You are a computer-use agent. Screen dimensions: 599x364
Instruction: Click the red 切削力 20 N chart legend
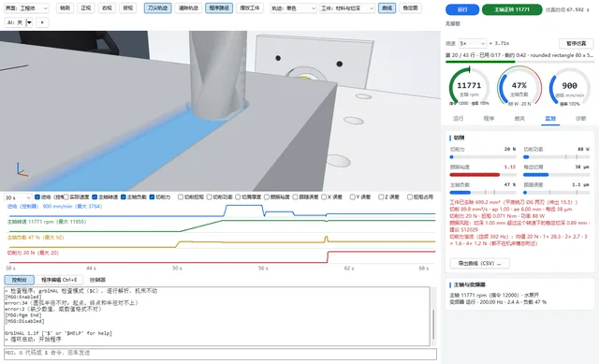(x=34, y=253)
